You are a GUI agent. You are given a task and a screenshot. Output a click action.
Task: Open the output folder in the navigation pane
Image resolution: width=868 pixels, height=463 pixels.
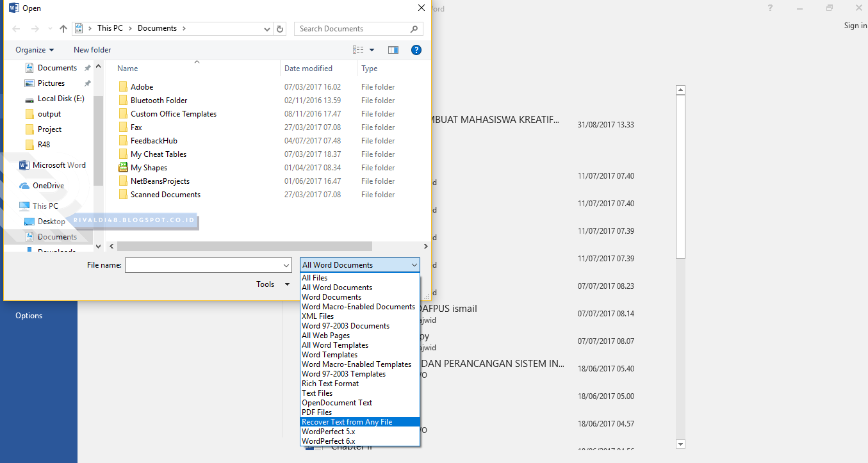49,114
